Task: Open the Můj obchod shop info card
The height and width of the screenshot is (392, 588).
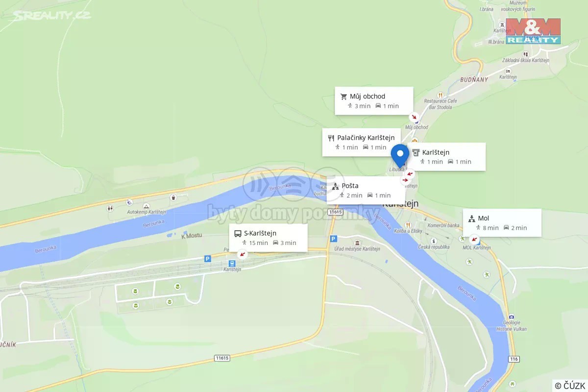Action: (x=374, y=101)
